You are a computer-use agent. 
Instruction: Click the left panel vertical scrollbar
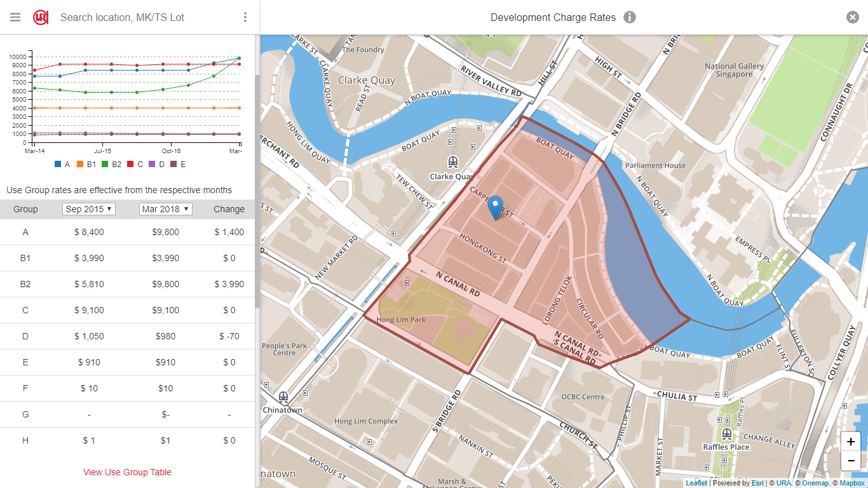257,191
